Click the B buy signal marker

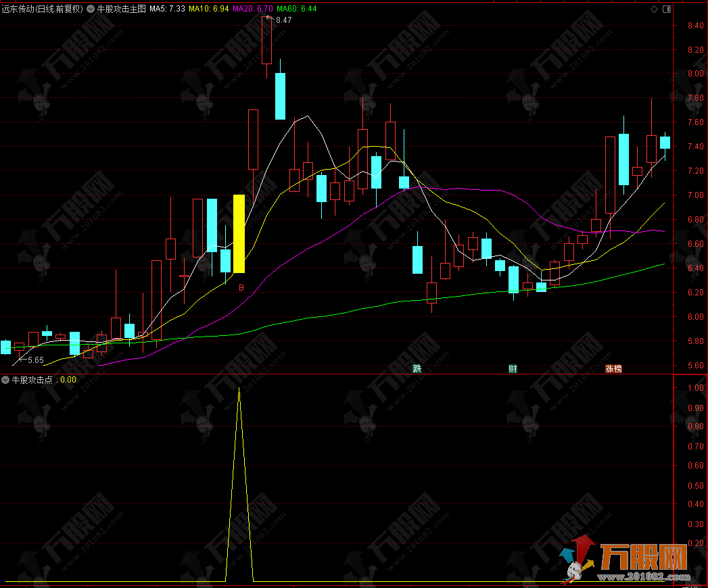pyautogui.click(x=241, y=287)
